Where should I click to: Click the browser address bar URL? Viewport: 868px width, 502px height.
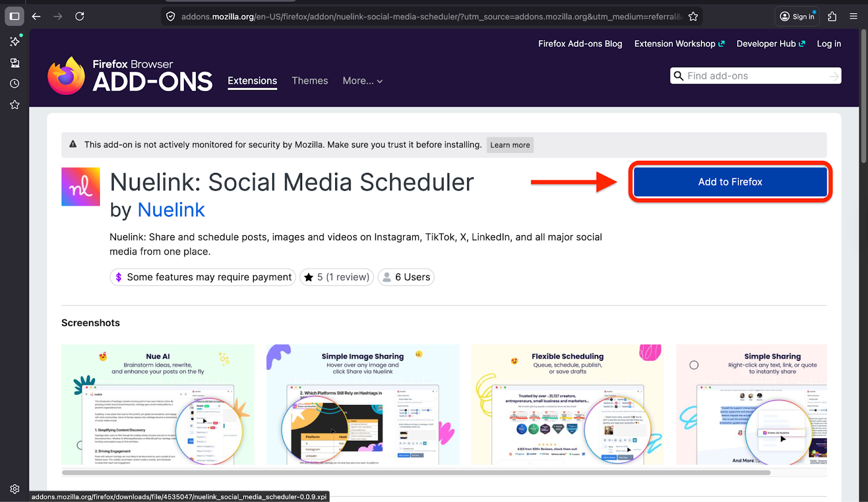coord(431,17)
